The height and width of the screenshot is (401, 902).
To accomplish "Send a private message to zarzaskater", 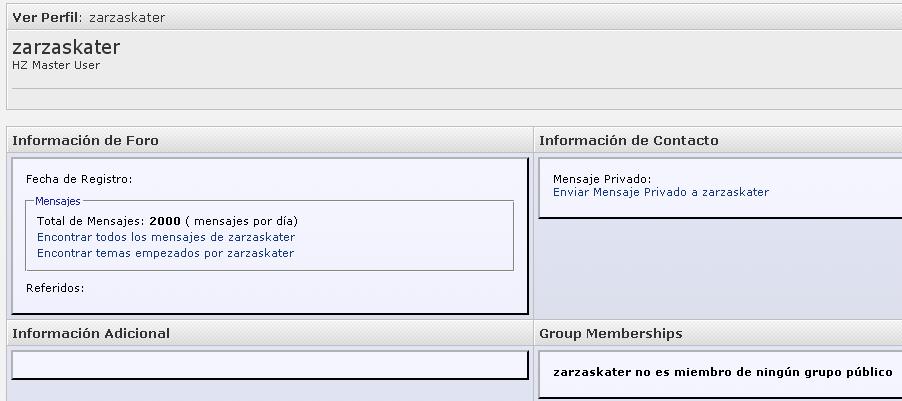I will click(660, 192).
